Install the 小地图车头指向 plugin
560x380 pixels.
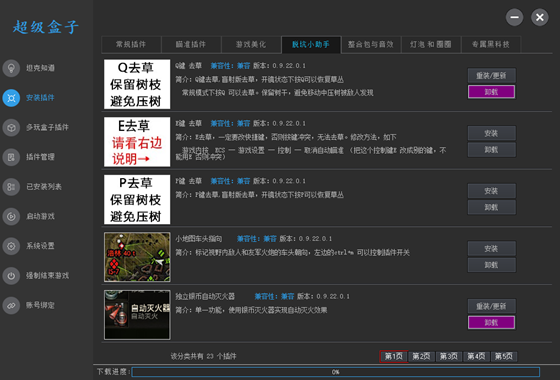pos(491,249)
